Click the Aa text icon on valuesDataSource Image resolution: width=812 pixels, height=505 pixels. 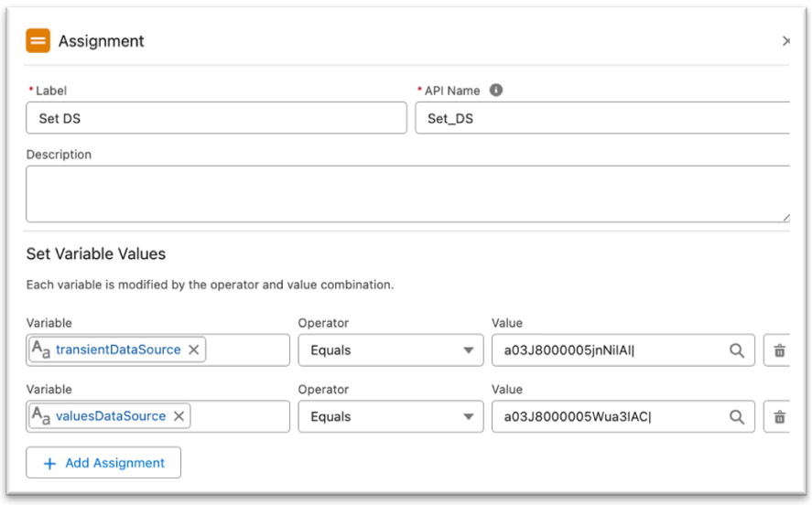[x=41, y=417]
